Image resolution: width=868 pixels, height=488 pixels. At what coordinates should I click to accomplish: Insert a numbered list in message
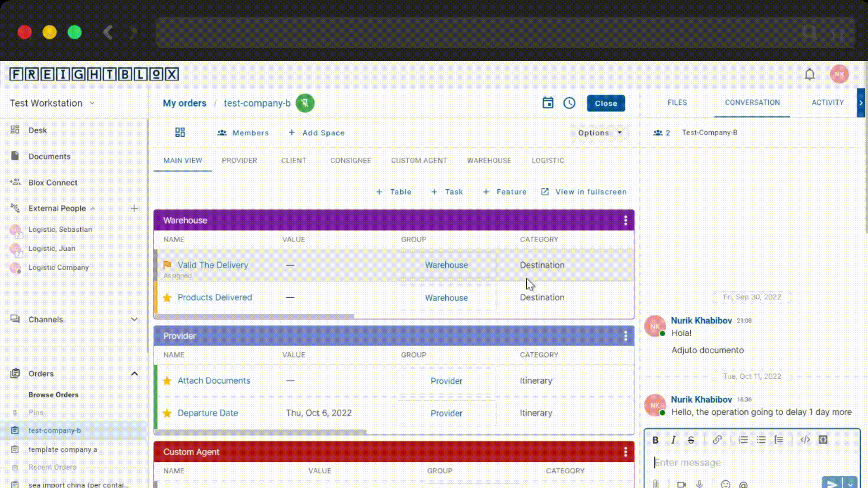point(743,440)
